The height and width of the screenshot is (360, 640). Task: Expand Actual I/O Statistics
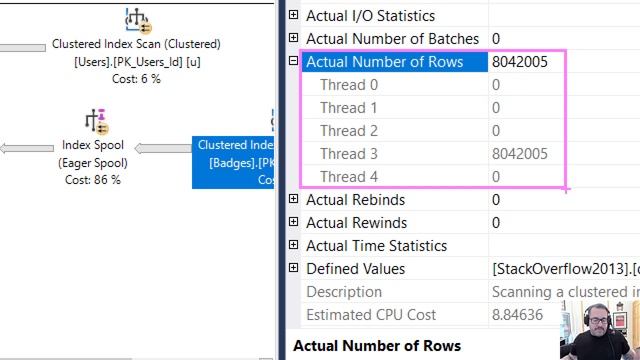[x=293, y=15]
